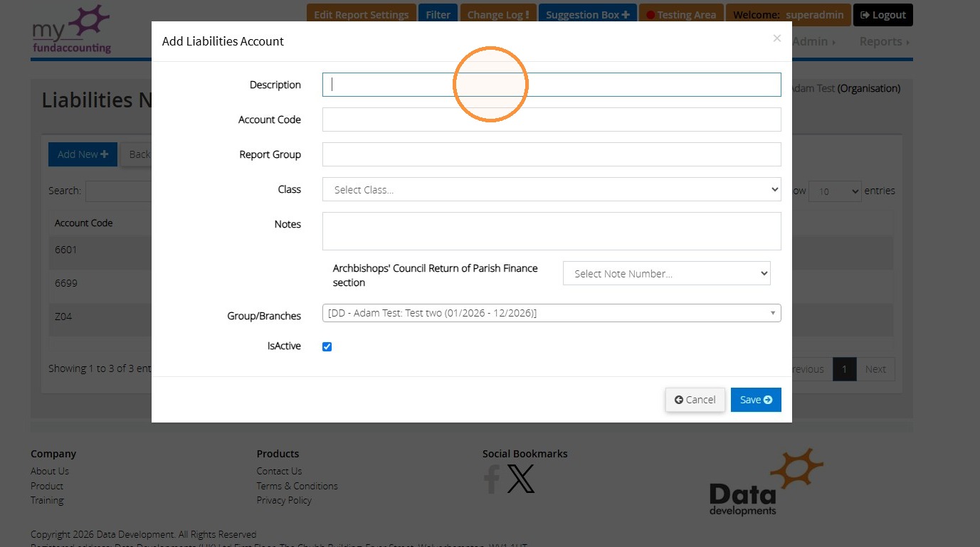Screen dimensions: 980x547
Task: Click the Report Group input field
Action: (552, 154)
